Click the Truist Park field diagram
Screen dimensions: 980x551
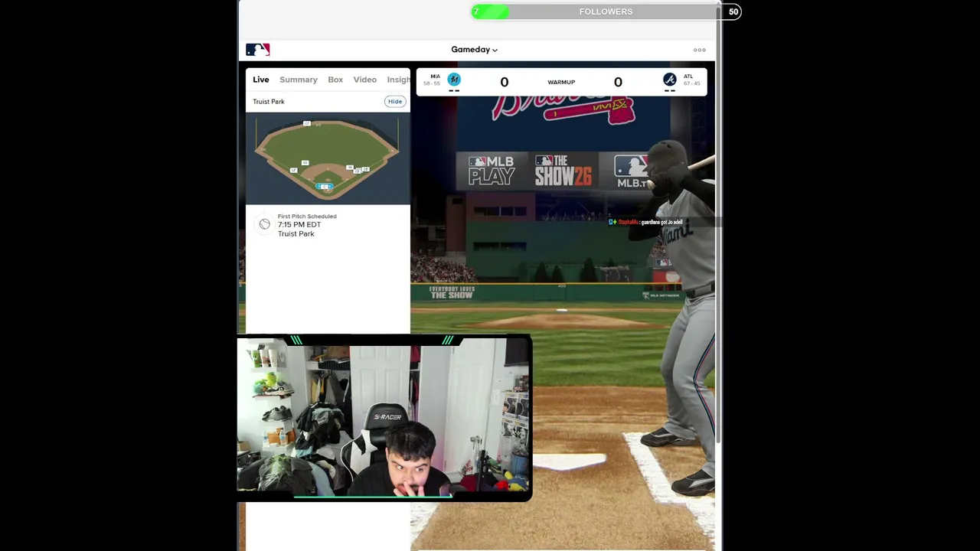click(x=328, y=158)
